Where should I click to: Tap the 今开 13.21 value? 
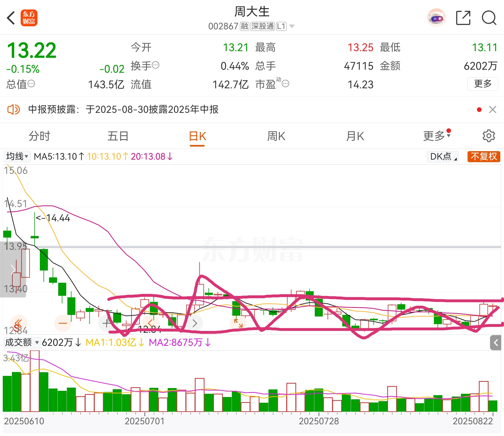[236, 47]
